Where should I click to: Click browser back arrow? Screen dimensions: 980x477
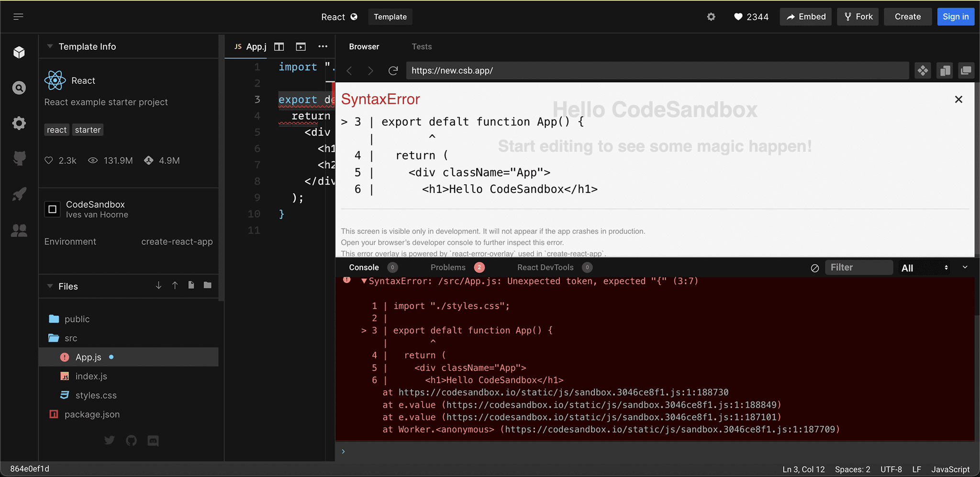[x=349, y=71]
